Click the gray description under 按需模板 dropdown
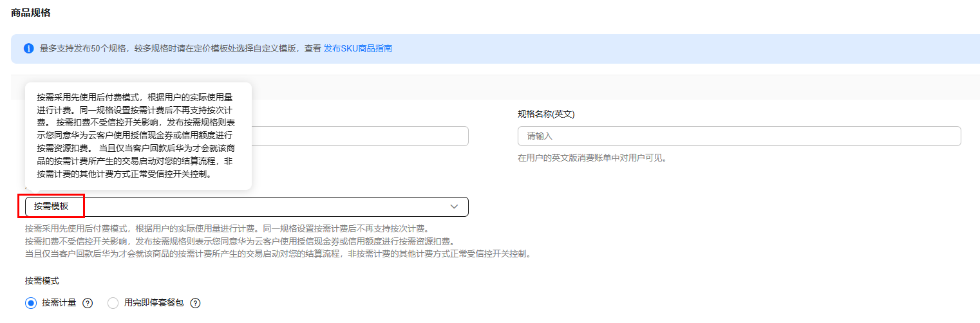Screen dimensions: 980x323 (x=279, y=241)
